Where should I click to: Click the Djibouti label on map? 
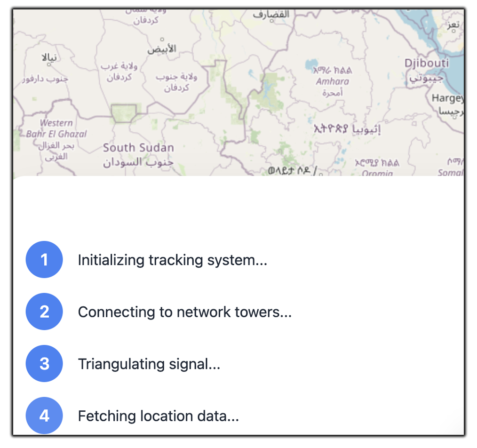click(x=427, y=63)
